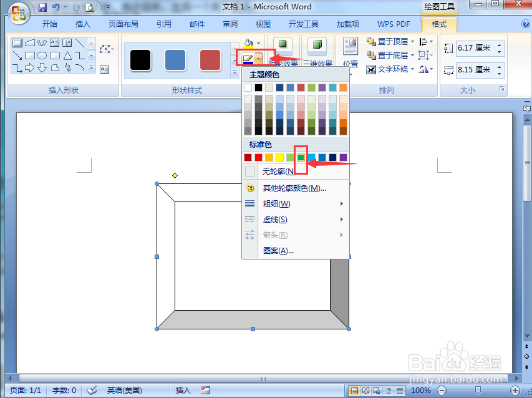Open the Weight (粗细) submenu

(296, 203)
